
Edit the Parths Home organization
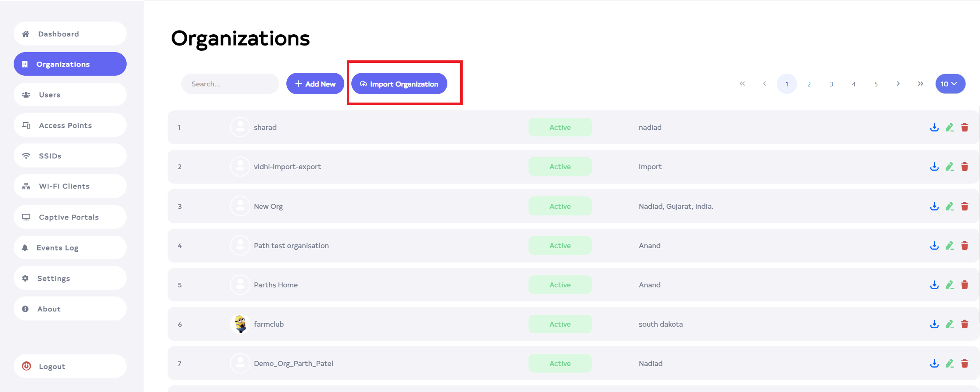tap(949, 285)
